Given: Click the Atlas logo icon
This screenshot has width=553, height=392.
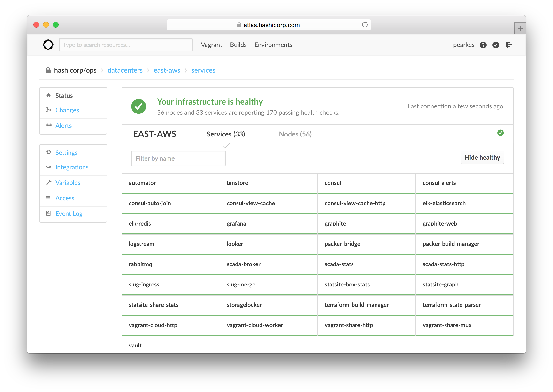Looking at the screenshot, I should click(x=48, y=45).
